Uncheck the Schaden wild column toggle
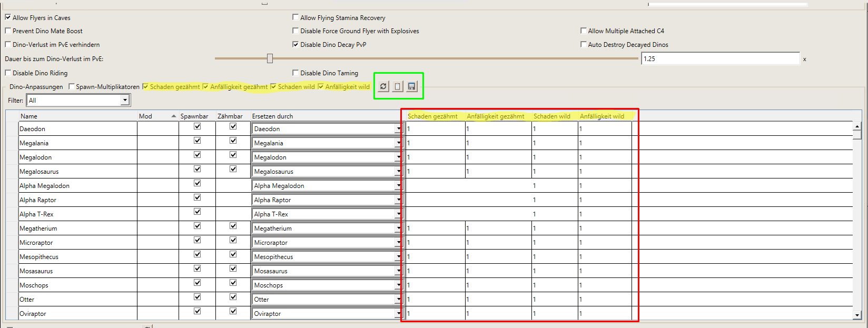Screen dimensions: 868x328 pos(273,87)
